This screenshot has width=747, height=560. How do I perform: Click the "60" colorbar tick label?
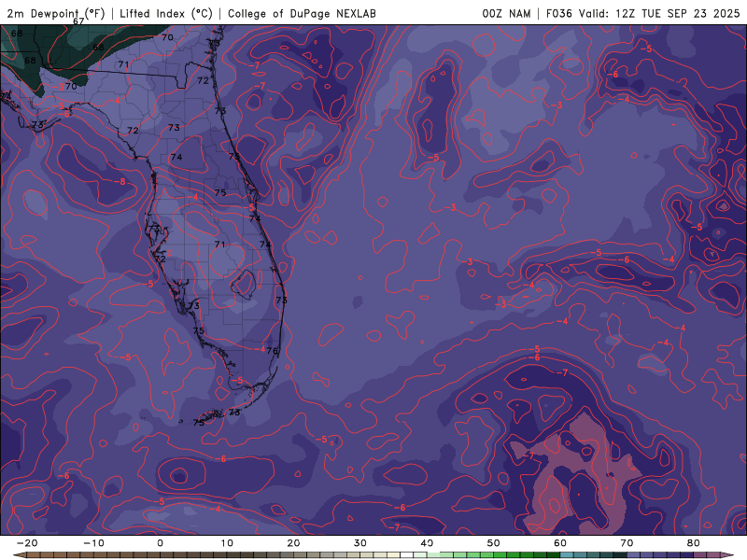point(560,543)
